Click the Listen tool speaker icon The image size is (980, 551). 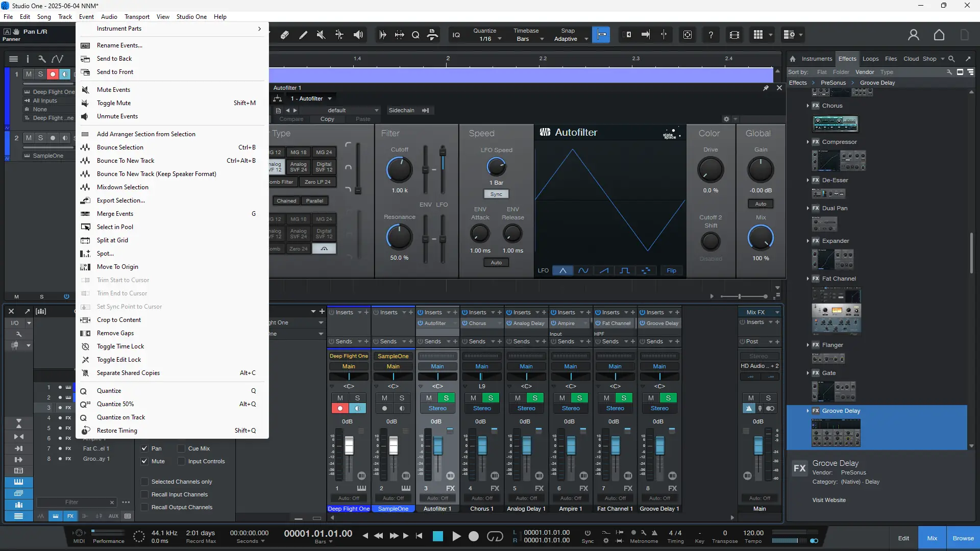coord(358,35)
